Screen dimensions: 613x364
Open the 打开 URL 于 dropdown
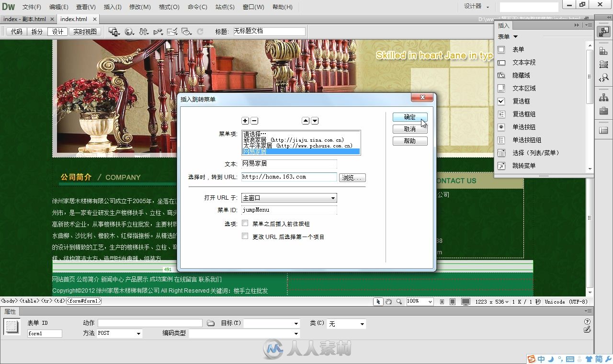(x=289, y=198)
